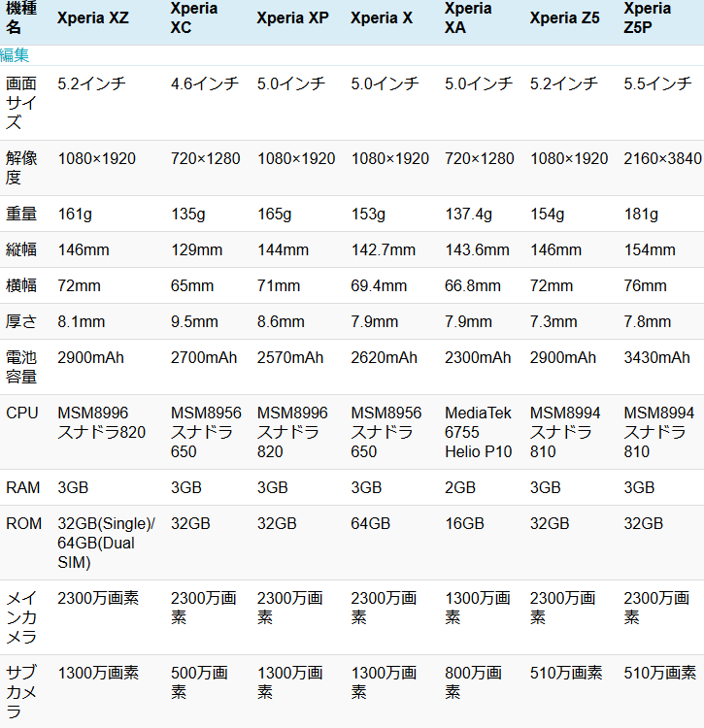Click the 厚さ row label

click(21, 321)
